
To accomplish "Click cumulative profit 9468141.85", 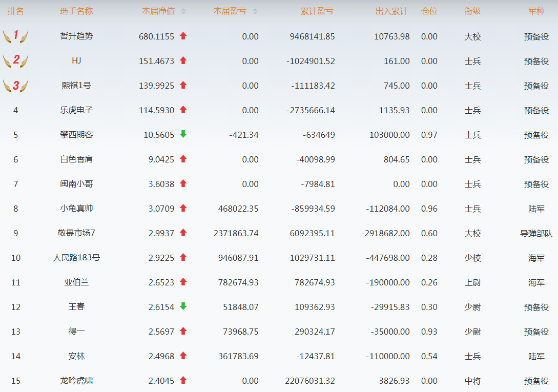I will (x=312, y=36).
